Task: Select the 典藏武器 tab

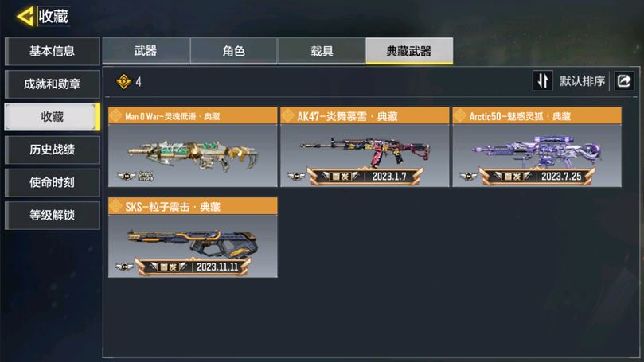Action: 409,51
